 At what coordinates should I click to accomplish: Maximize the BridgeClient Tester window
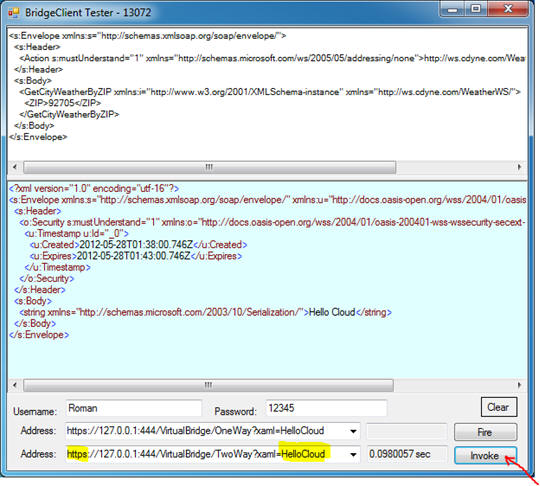tap(476, 9)
